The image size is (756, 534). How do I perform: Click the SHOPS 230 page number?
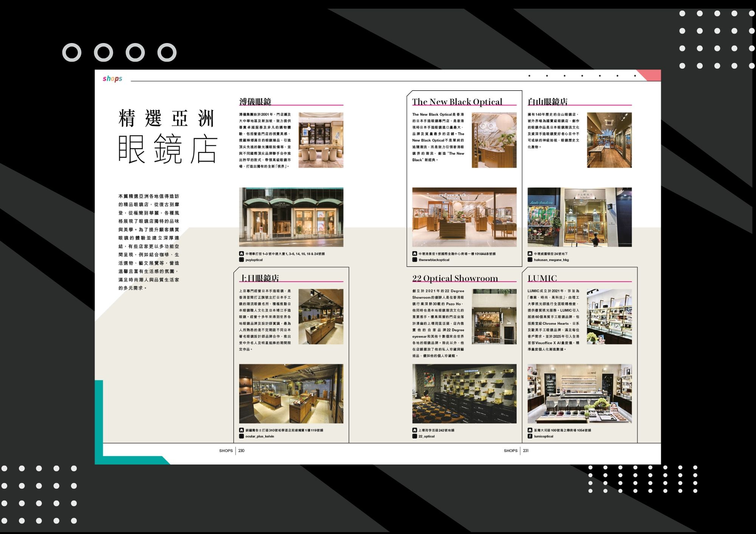232,451
